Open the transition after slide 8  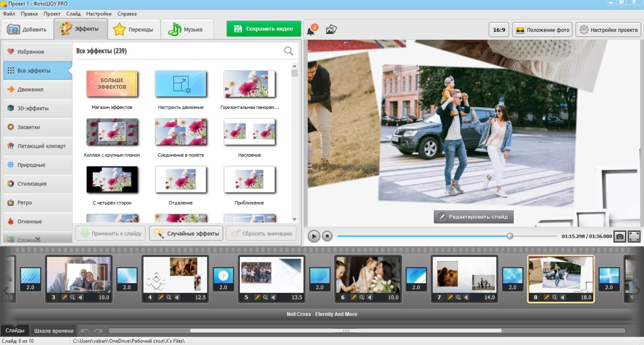pyautogui.click(x=609, y=279)
